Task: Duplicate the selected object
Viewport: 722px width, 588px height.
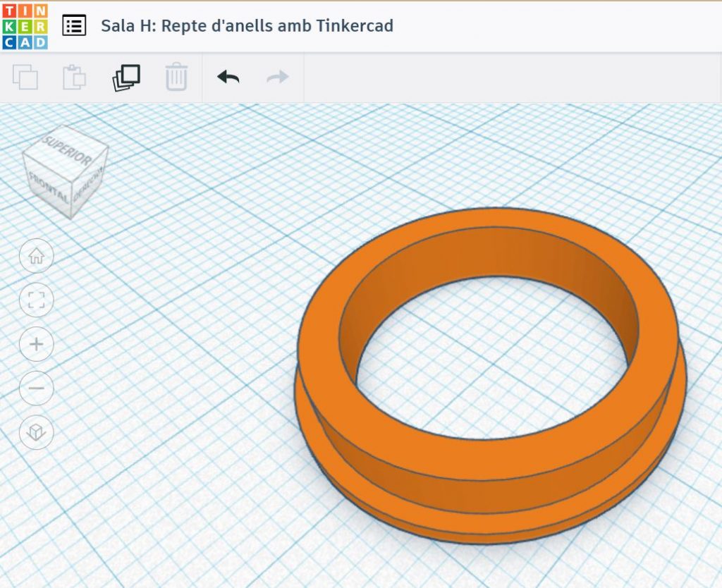Action: tap(126, 77)
